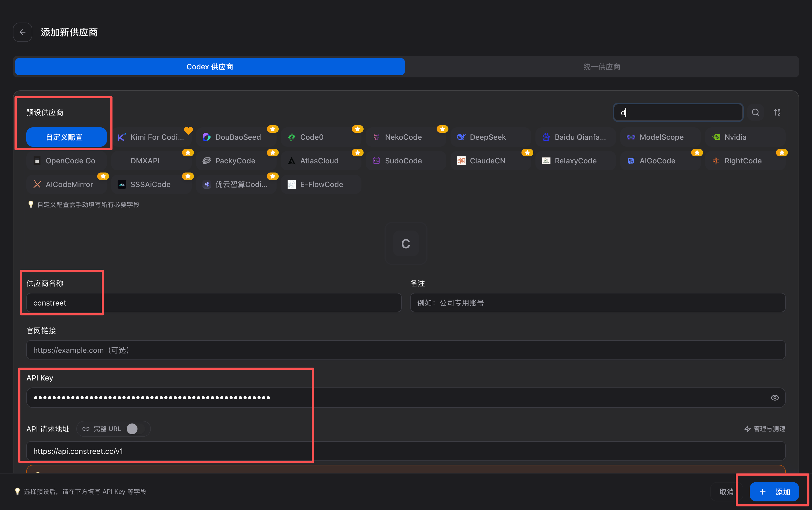This screenshot has height=510, width=812.
Task: Reveal API key with eye icon
Action: pyautogui.click(x=775, y=398)
